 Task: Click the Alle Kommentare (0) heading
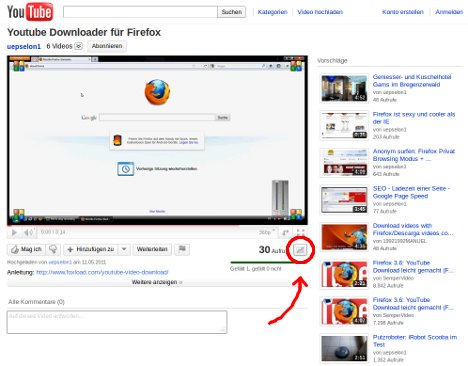point(36,302)
